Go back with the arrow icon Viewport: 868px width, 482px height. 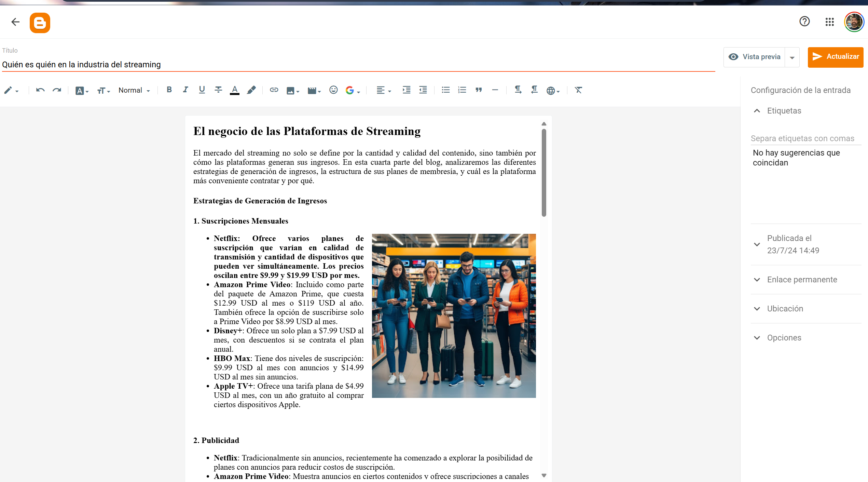(x=15, y=22)
